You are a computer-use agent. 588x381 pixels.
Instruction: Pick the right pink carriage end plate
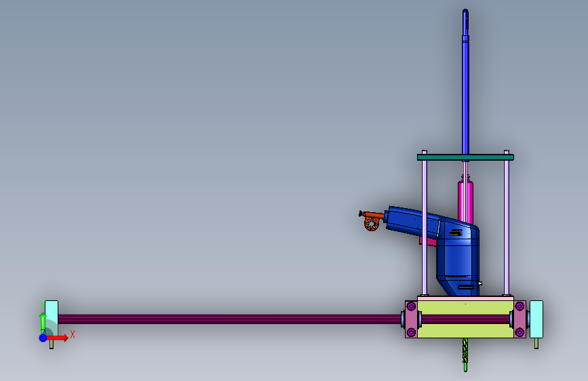(520, 319)
